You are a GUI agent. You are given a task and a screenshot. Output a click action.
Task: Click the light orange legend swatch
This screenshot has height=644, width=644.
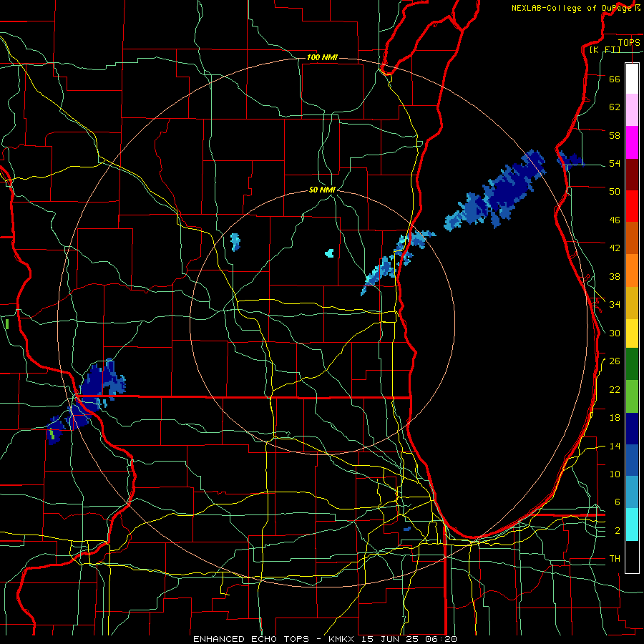point(632,270)
